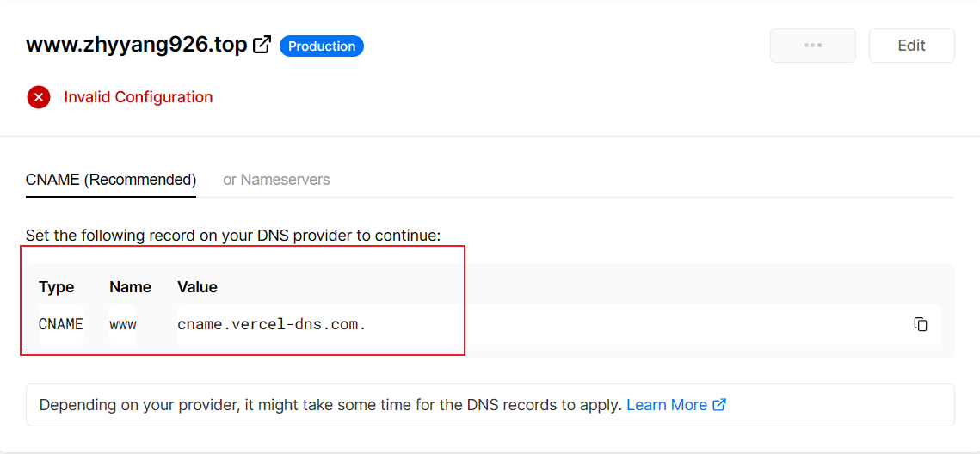Click the red Invalid Configuration error icon
This screenshot has width=980, height=454.
[38, 97]
